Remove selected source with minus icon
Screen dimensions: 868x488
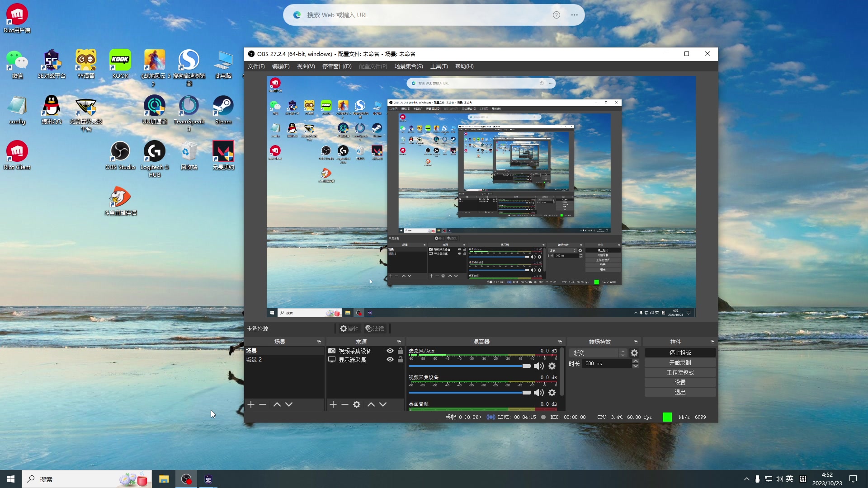click(345, 404)
